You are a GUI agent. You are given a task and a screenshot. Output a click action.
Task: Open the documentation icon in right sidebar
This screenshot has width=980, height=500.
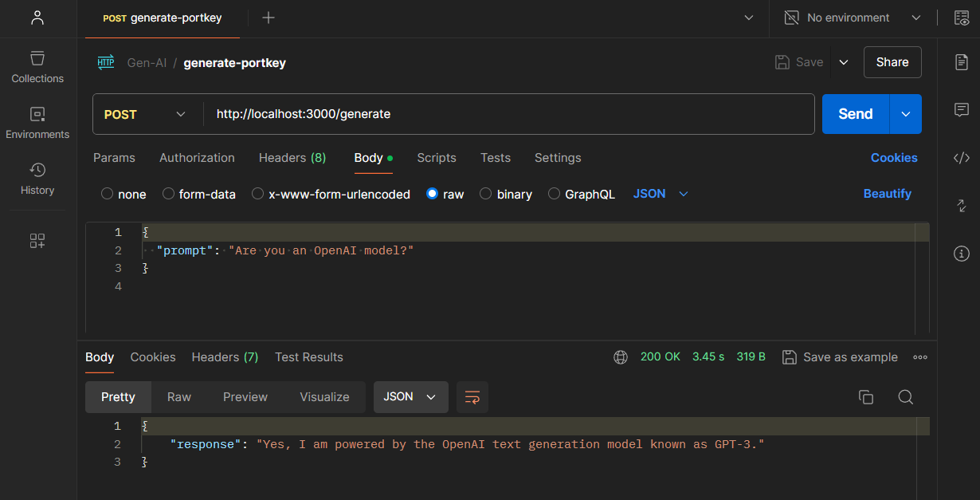click(x=962, y=62)
